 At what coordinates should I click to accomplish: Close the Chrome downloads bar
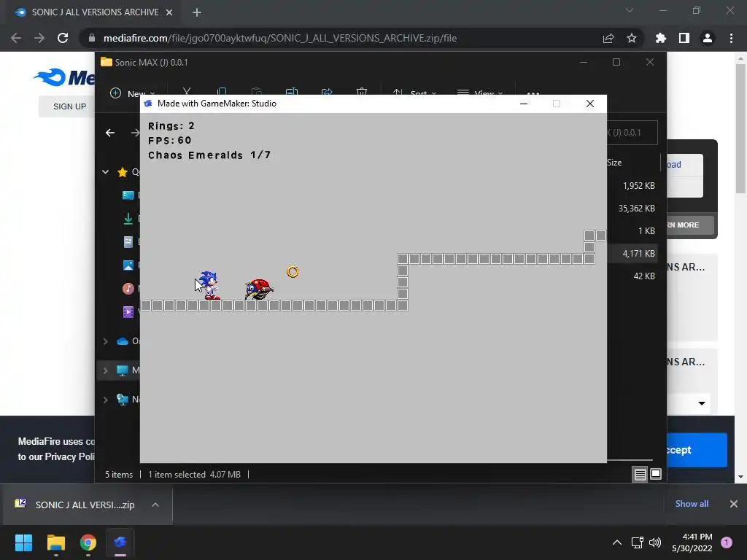click(734, 504)
